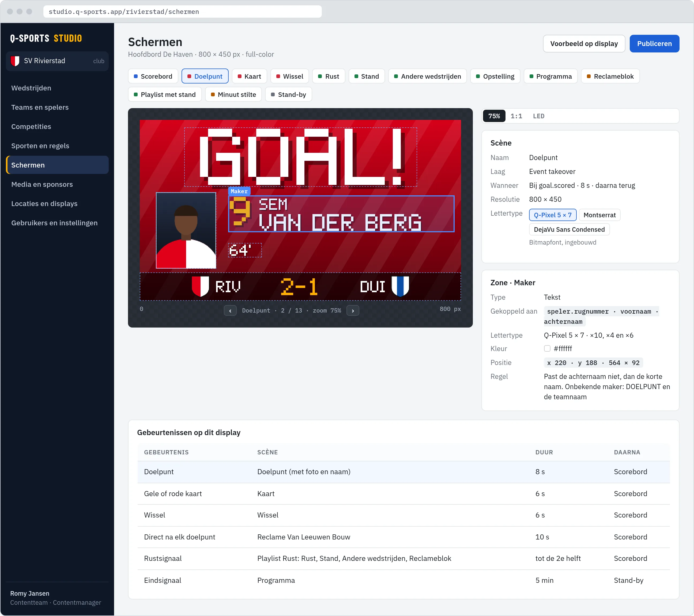Open the Wissel scene tab

289,76
